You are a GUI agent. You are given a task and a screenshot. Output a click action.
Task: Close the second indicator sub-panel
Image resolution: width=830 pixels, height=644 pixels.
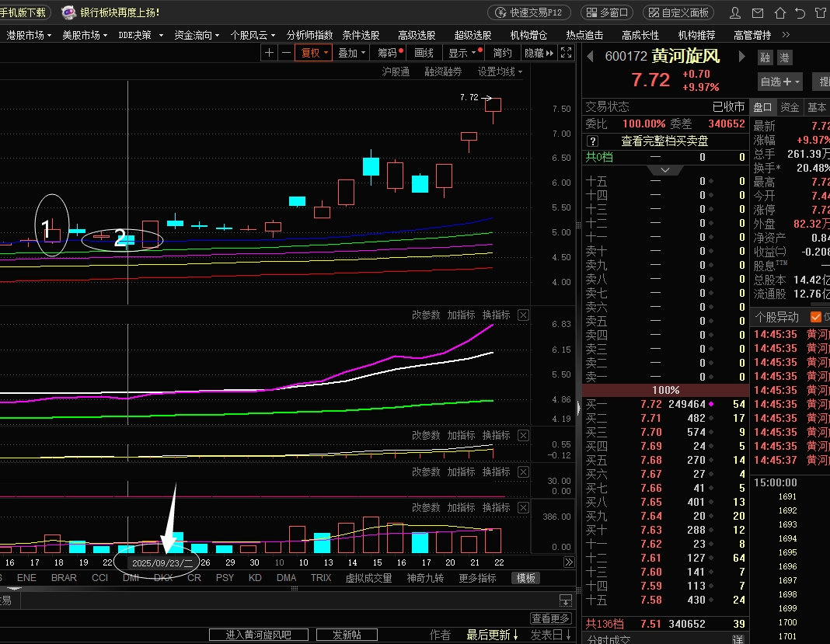coord(523,436)
